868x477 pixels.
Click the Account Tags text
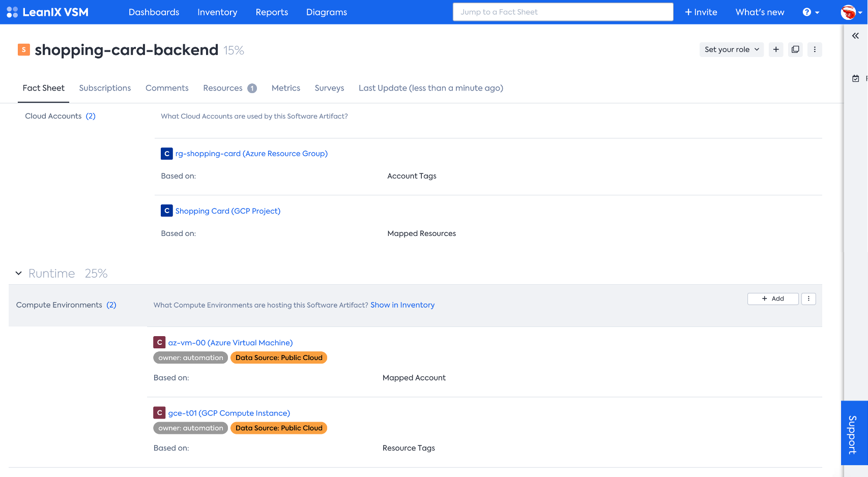(412, 176)
